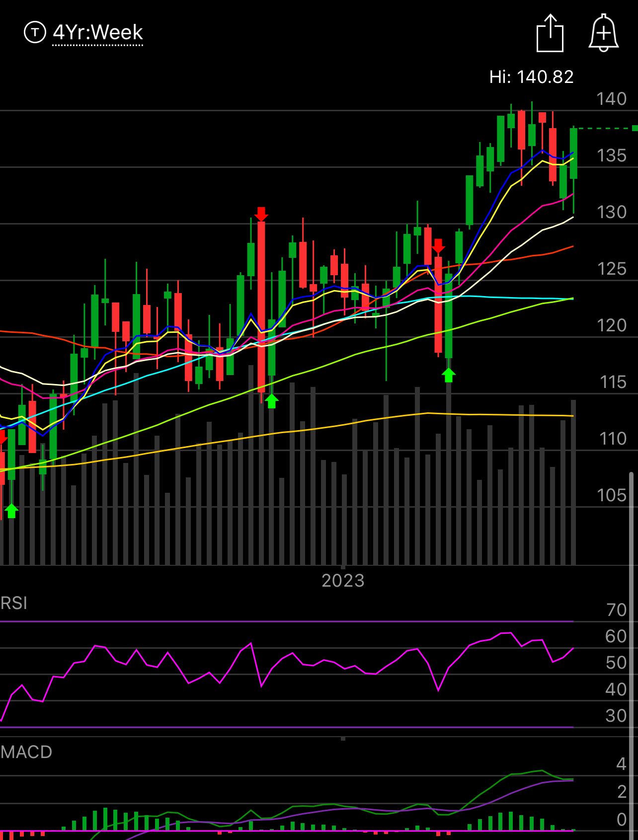
Task: Tap the MACD 2 scale label
Action: pyautogui.click(x=622, y=792)
